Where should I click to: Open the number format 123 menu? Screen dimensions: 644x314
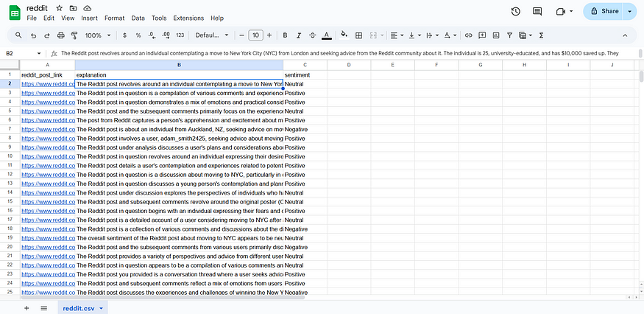pos(180,35)
